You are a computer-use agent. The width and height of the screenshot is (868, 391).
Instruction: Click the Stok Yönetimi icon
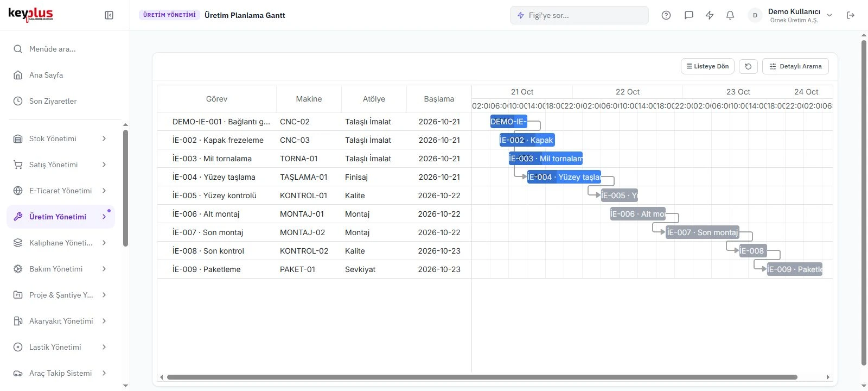pyautogui.click(x=18, y=138)
